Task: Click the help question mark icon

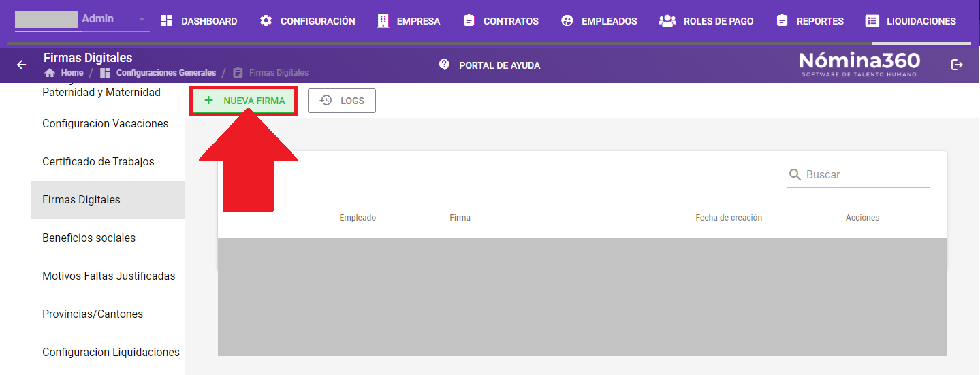Action: pos(445,65)
